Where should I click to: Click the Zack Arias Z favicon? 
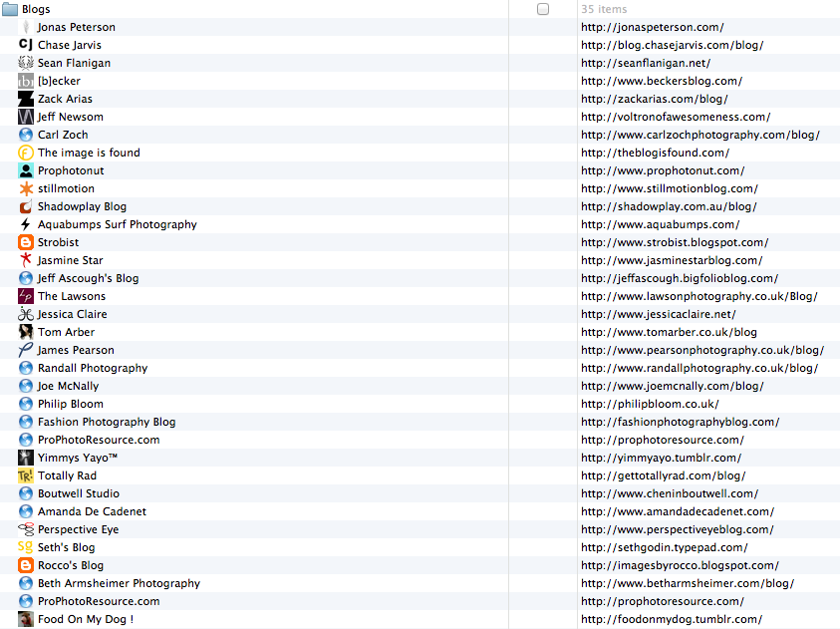click(x=26, y=99)
